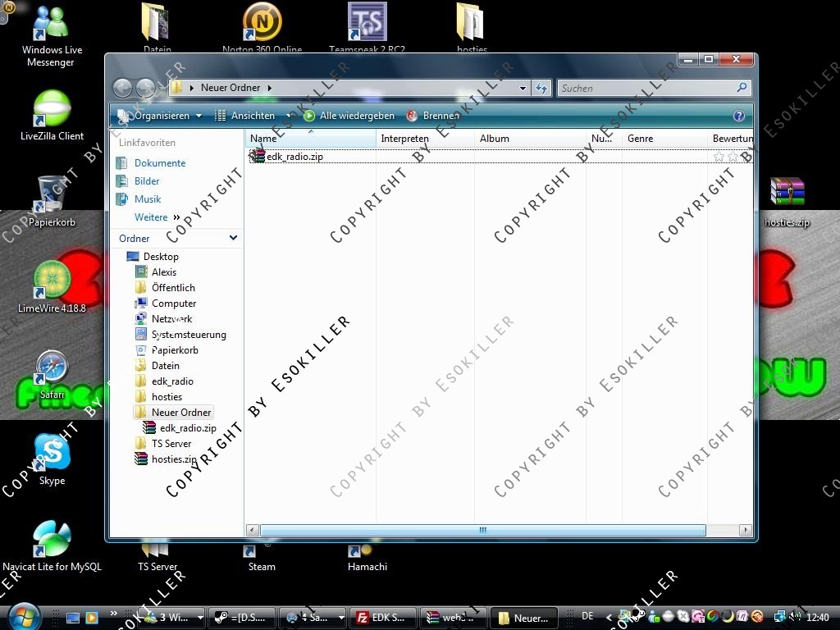Click the Brennen toolbar button

(433, 116)
